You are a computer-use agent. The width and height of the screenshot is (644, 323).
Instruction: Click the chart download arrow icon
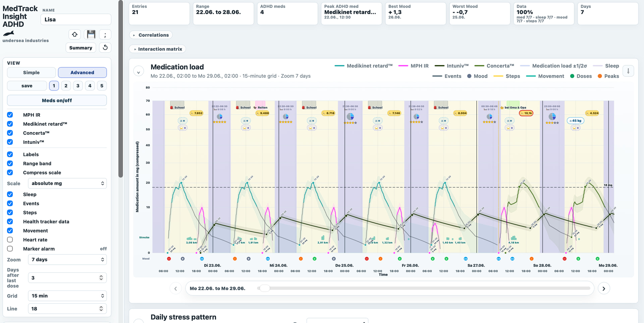tap(628, 71)
